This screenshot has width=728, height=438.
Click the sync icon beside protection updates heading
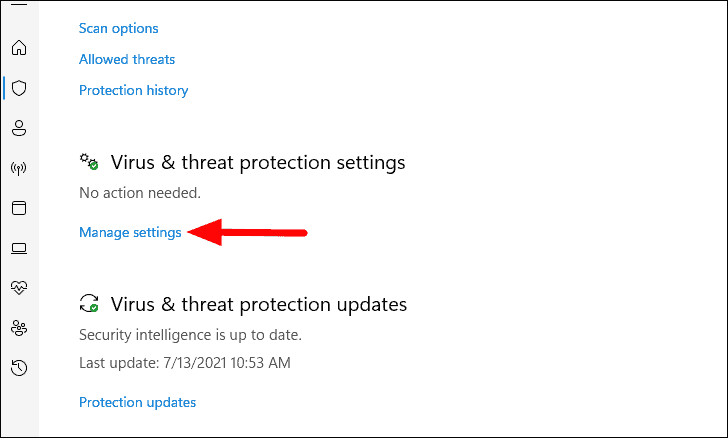coord(89,303)
